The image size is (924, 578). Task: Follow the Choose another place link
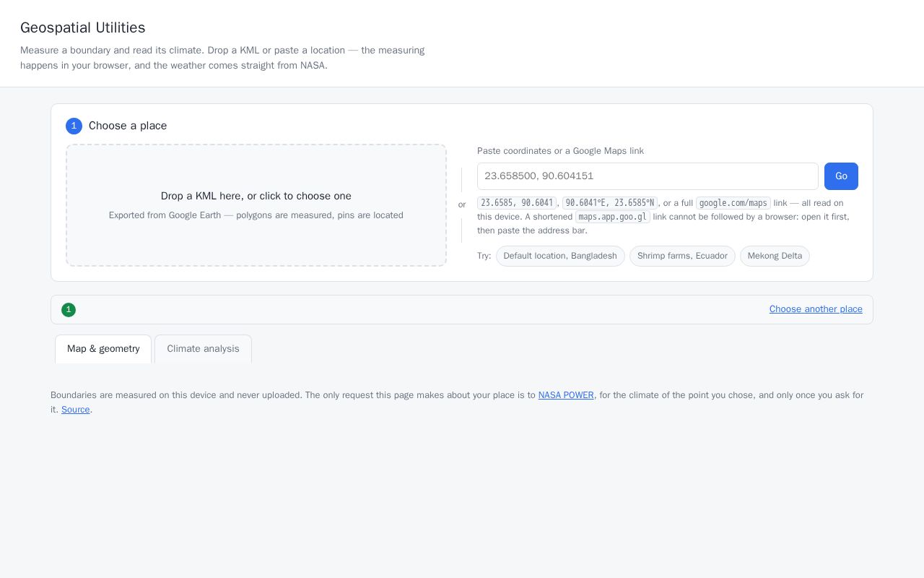(816, 309)
